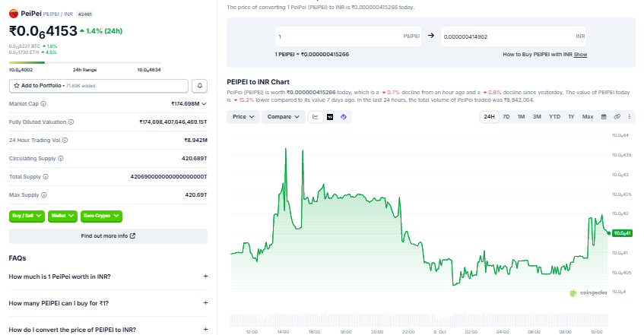This screenshot has height=335, width=644.
Task: Click the 420.689T circulating supply value
Action: pyautogui.click(x=195, y=159)
